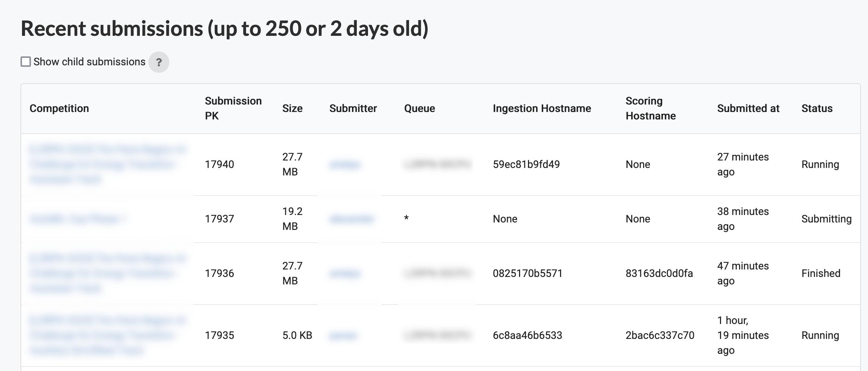Click the Size column header

point(292,108)
